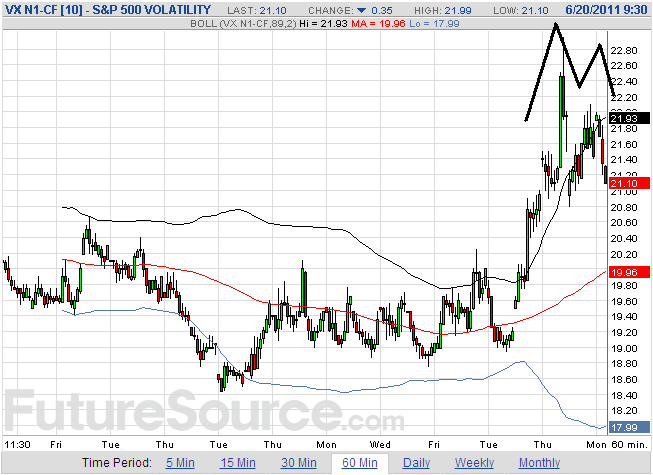This screenshot has width=653, height=475.
Task: Click the red 21.10 last price tag
Action: (x=629, y=183)
